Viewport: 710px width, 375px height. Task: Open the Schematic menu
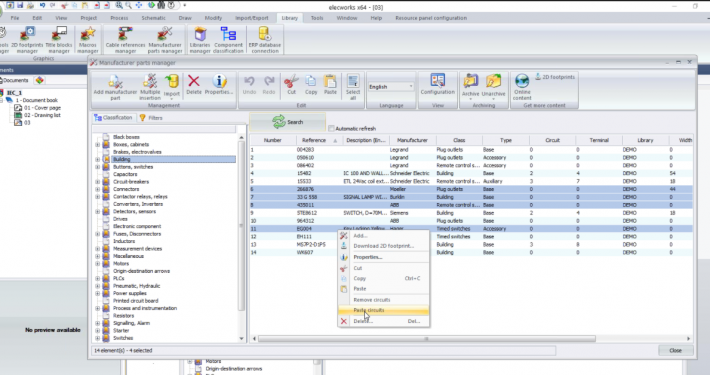(x=153, y=18)
